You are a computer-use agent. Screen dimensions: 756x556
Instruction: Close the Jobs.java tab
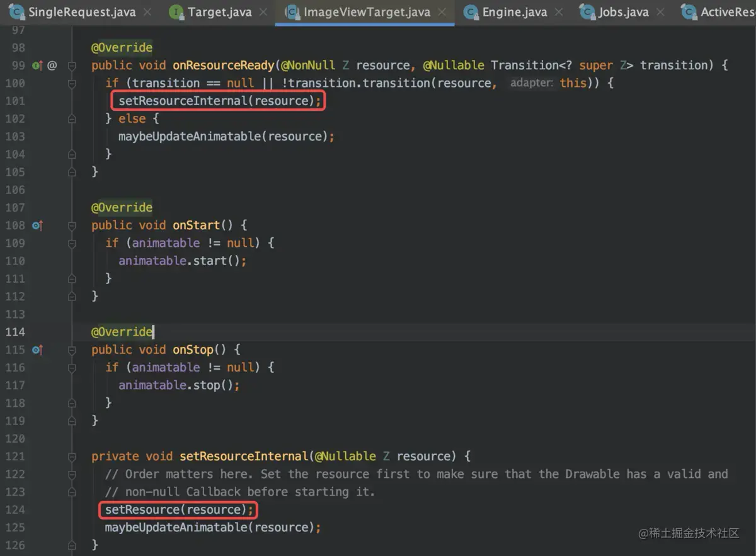pyautogui.click(x=660, y=12)
